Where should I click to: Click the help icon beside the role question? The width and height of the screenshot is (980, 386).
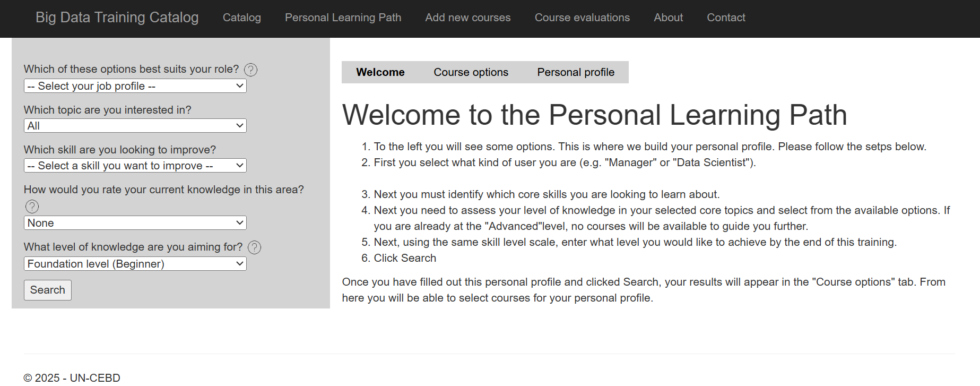(250, 70)
